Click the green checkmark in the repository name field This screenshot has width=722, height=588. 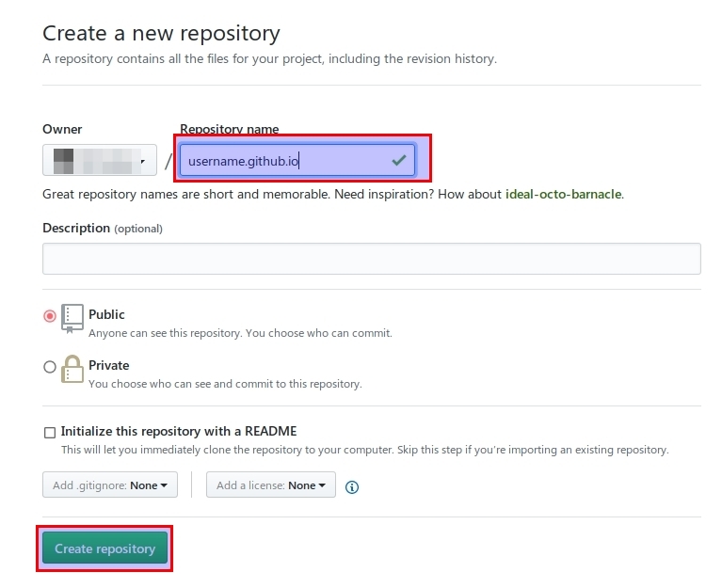[x=400, y=161]
